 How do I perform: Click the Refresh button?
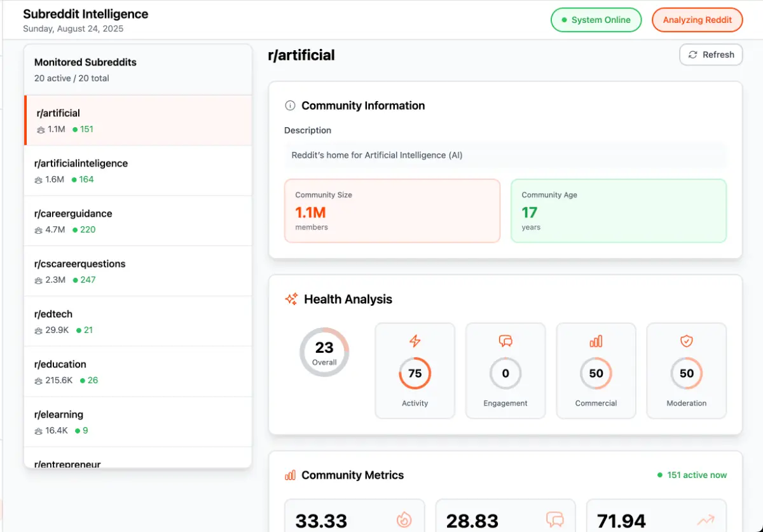pyautogui.click(x=711, y=55)
